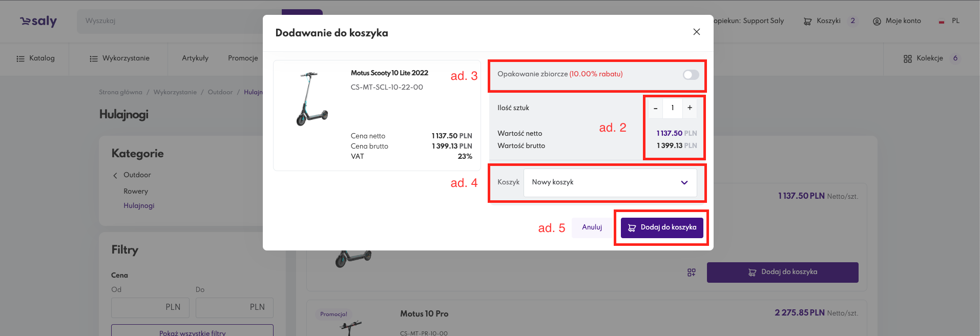Image resolution: width=980 pixels, height=336 pixels.
Task: Decrease quantity with minus button
Action: [x=655, y=108]
